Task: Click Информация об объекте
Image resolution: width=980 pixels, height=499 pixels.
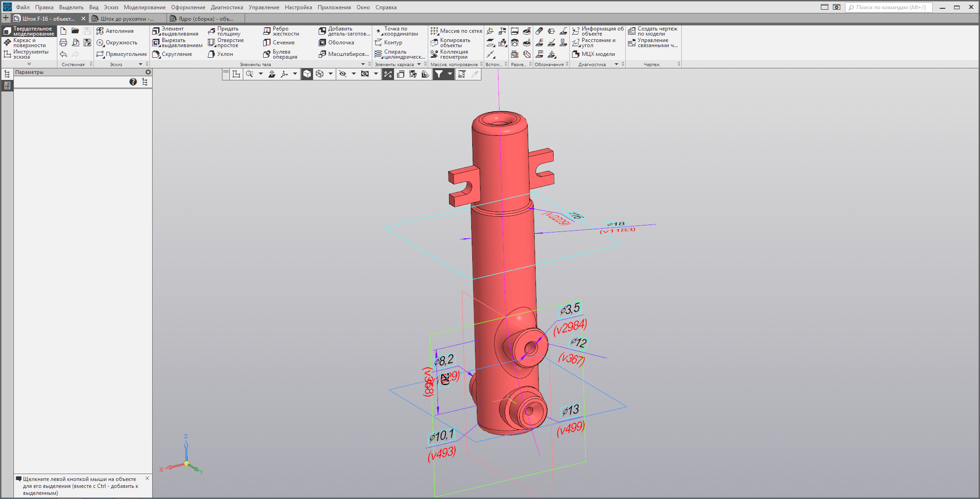Action: [x=598, y=31]
